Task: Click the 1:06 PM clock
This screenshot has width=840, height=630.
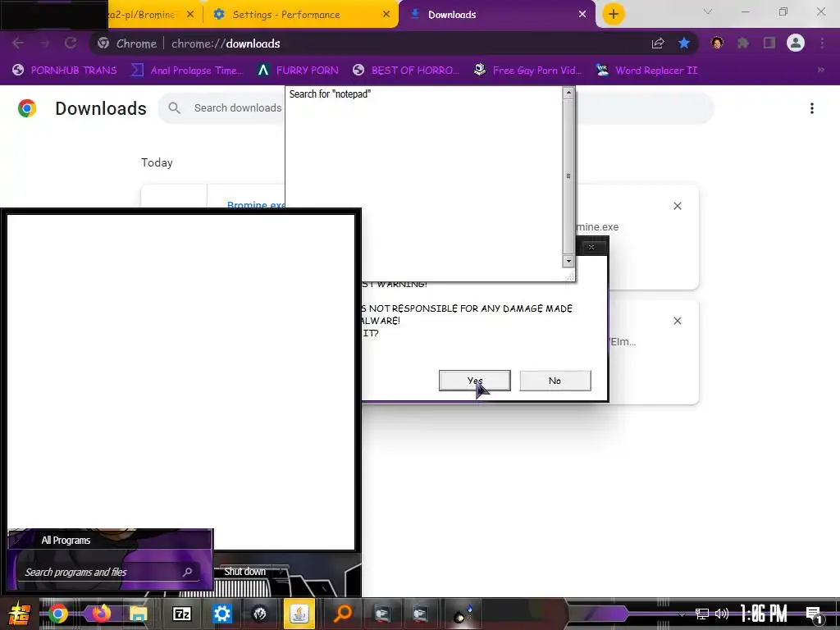Action: 764,614
